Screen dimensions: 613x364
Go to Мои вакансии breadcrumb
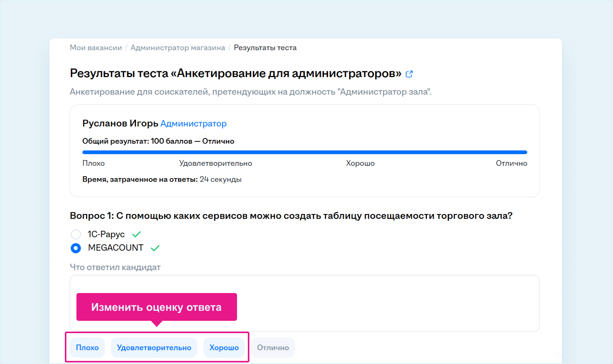pos(96,48)
